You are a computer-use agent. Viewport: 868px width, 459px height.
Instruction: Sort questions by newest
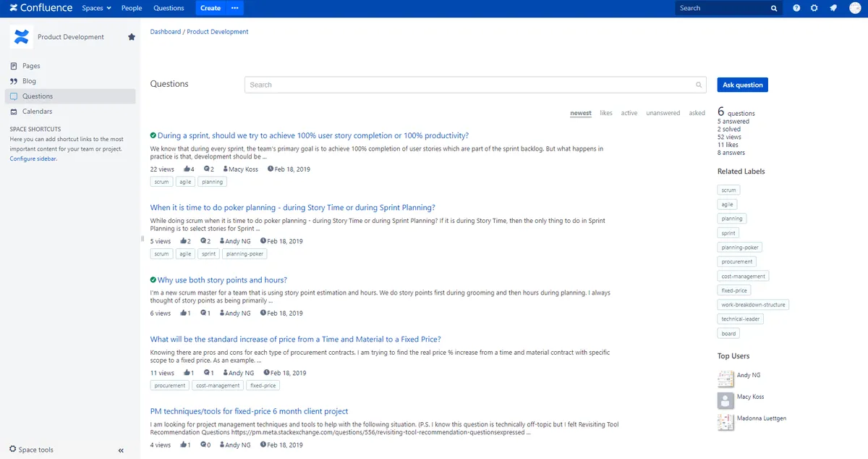(x=580, y=113)
